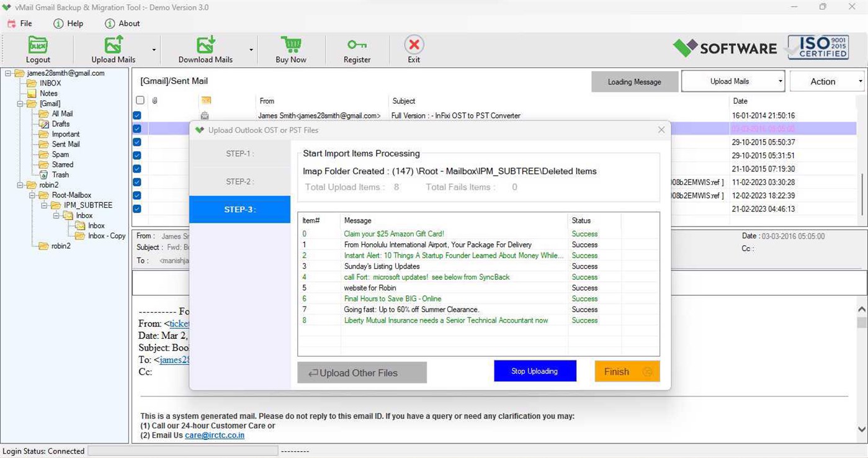Collapse the Inbox node under IPM_SUBTREE
Screen dimensions: 868x458
[56, 215]
